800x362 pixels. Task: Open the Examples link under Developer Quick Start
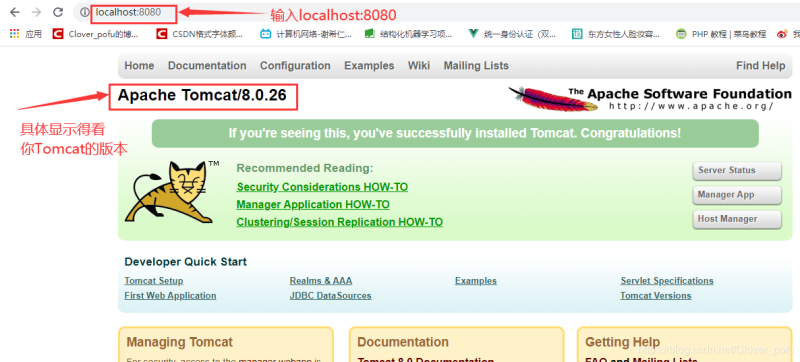tap(476, 281)
